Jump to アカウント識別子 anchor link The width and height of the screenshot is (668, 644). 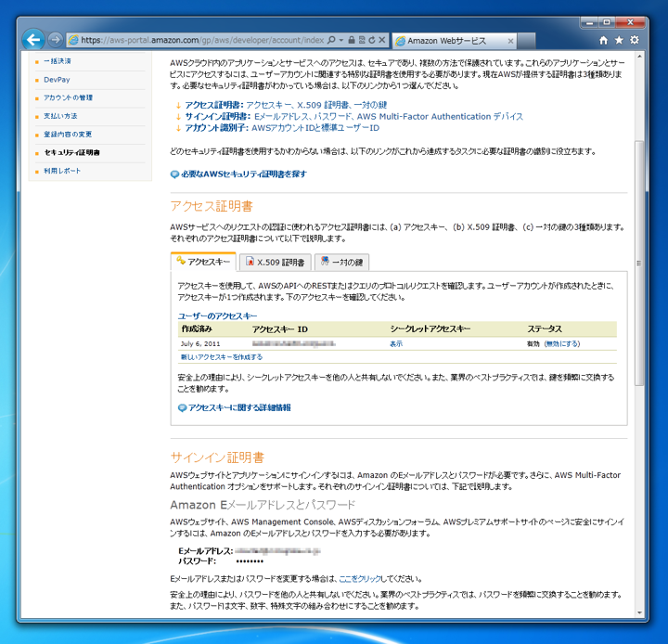click(x=282, y=128)
